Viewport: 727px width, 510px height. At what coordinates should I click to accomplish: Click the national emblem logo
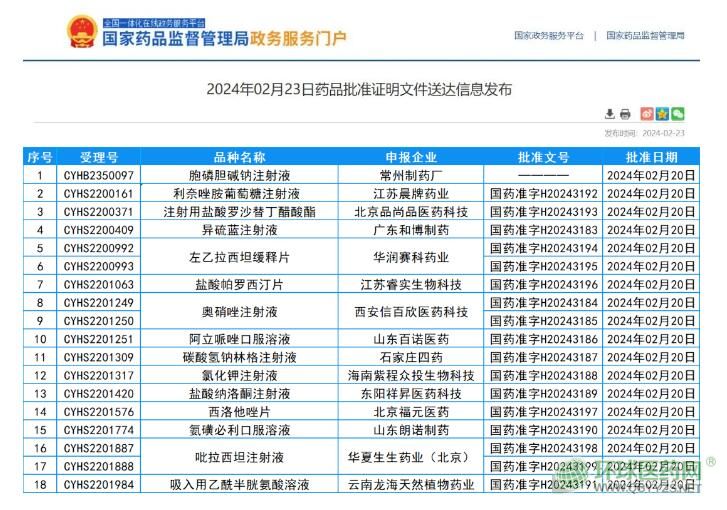pyautogui.click(x=80, y=33)
